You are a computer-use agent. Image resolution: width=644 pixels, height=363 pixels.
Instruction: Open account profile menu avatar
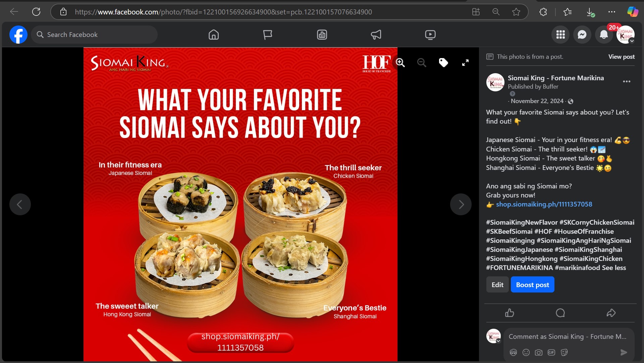(625, 35)
